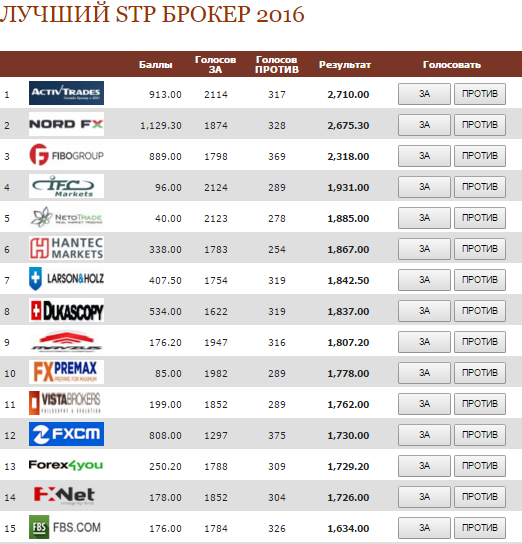This screenshot has width=522, height=544.
Task: Vote ПРОТИВ for Larson&Holz
Action: point(480,280)
